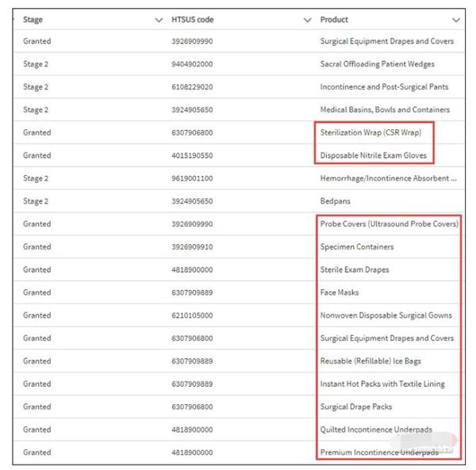
Task: Select Probe Covers (Ultrasound Probe Covers) cell
Action: (390, 224)
